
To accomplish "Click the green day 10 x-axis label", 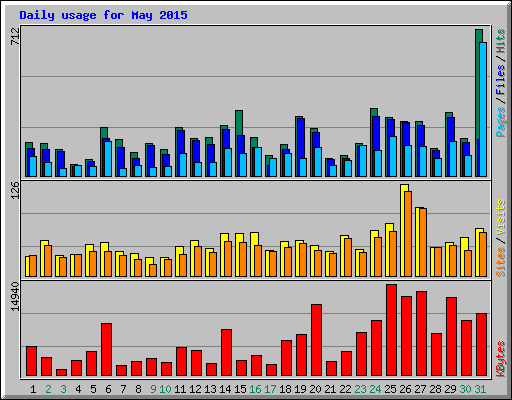I will 165,389.
